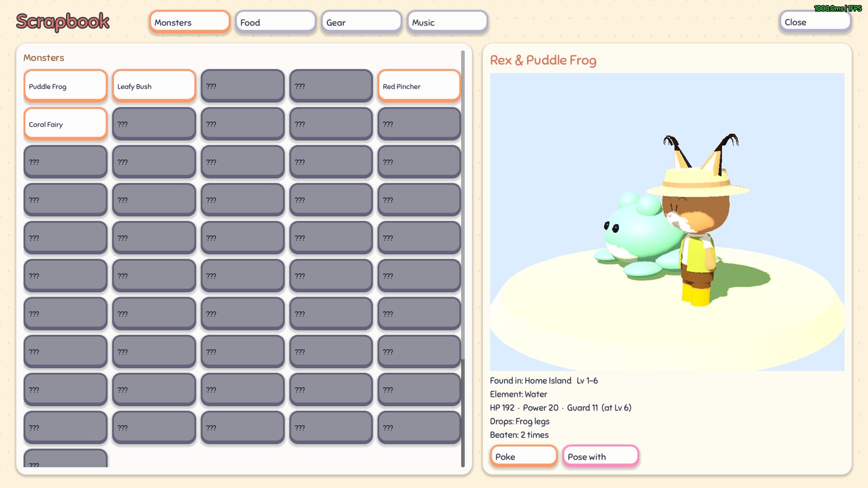Select the Gear tab

(361, 22)
